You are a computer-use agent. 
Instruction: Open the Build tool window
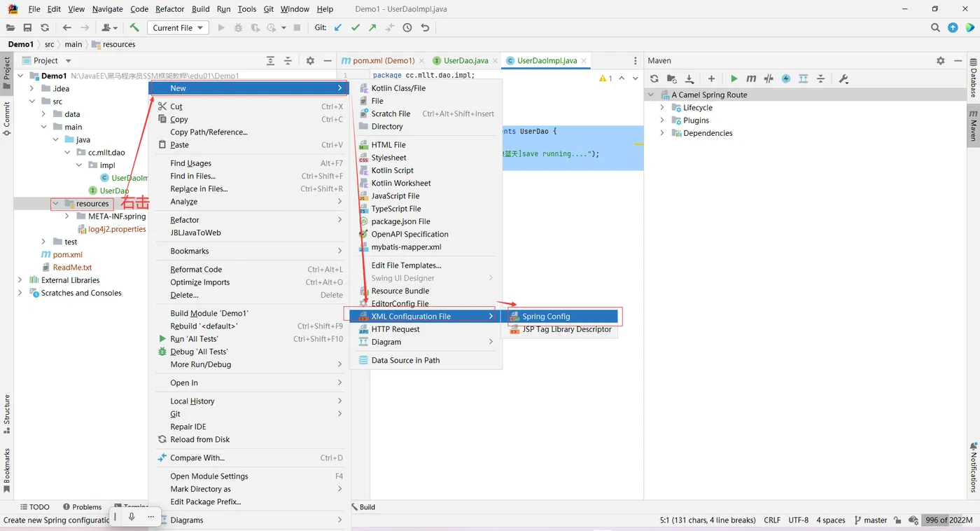pyautogui.click(x=363, y=507)
